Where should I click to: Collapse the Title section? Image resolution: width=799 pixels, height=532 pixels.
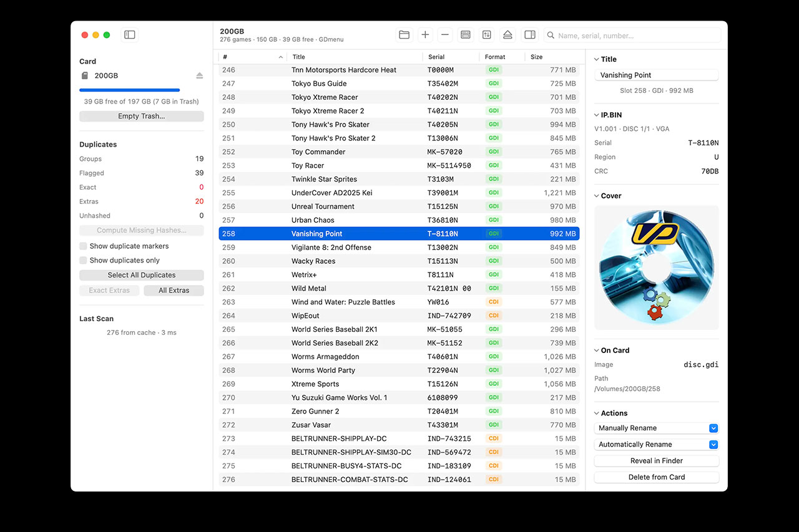tap(596, 59)
